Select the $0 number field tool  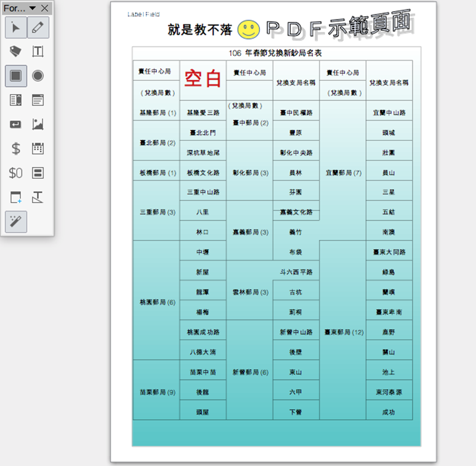pos(16,173)
